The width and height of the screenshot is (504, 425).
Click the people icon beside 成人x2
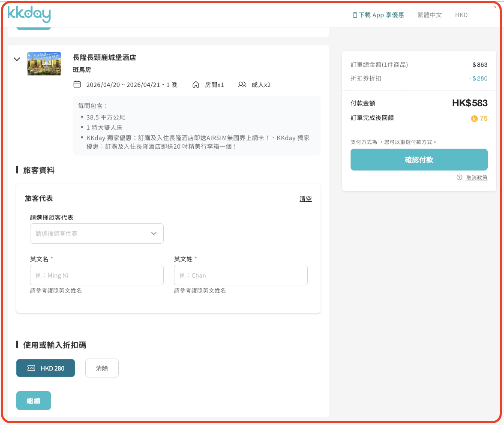point(242,84)
